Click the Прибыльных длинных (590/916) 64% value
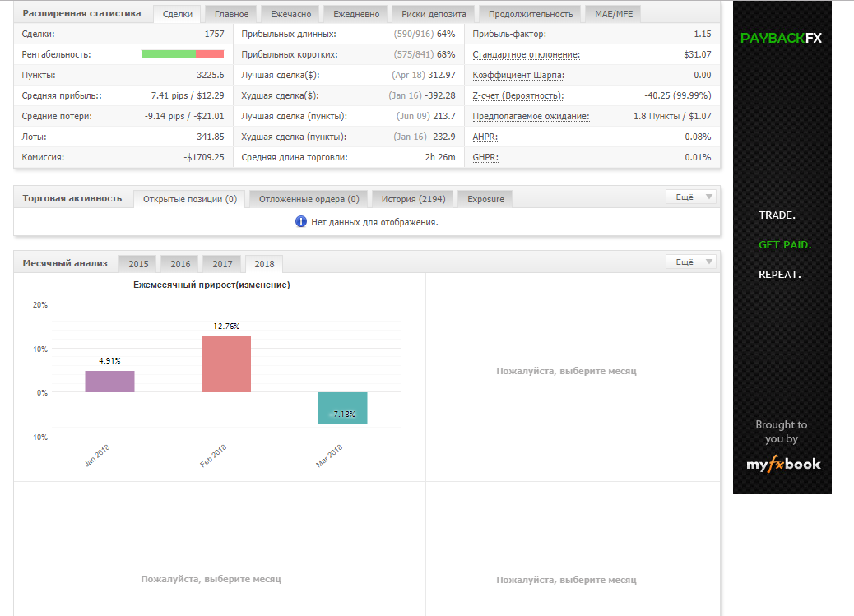The image size is (854, 616). [425, 34]
